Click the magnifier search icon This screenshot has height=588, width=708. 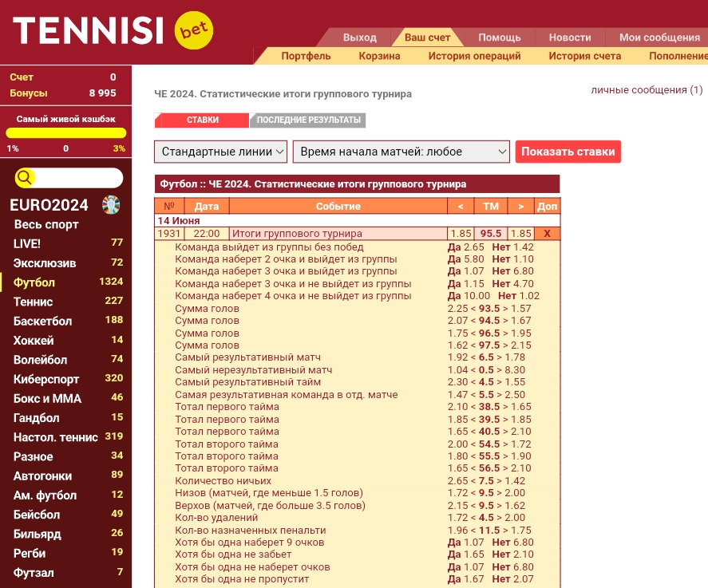25,178
